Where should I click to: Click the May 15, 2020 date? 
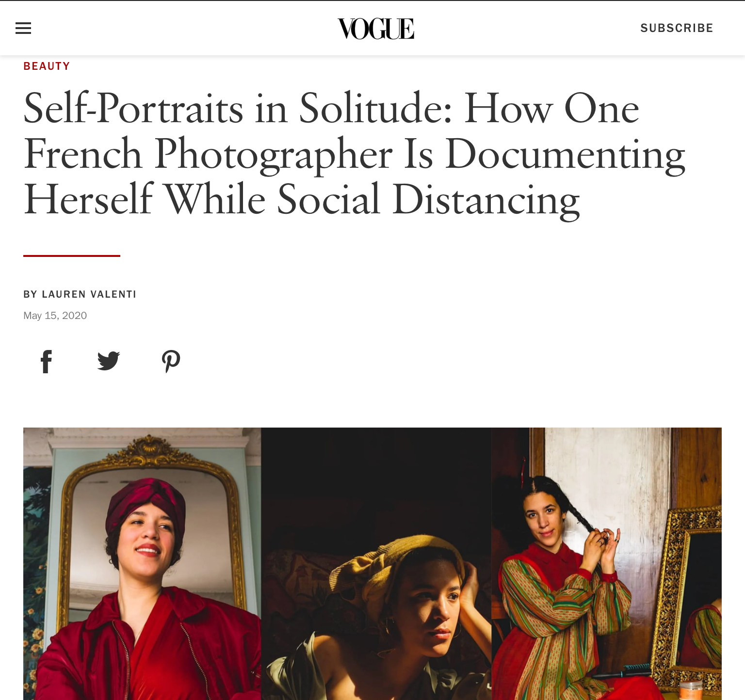[x=55, y=316]
